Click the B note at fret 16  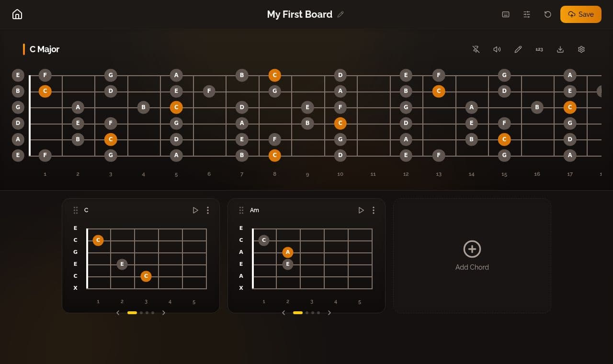click(x=537, y=107)
